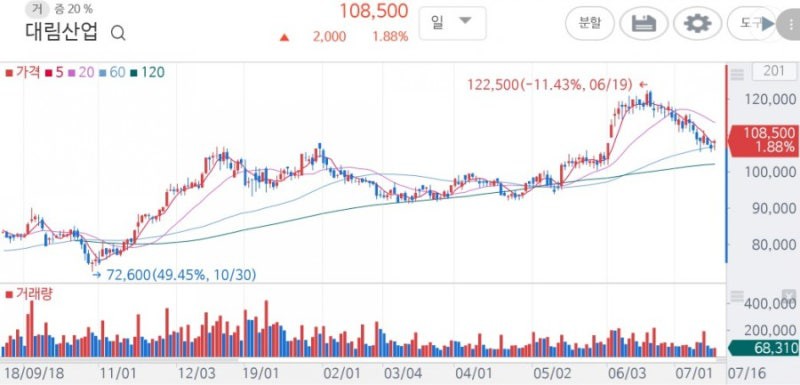Toggle the 5-day moving average legend
This screenshot has width=800, height=385.
(54, 72)
